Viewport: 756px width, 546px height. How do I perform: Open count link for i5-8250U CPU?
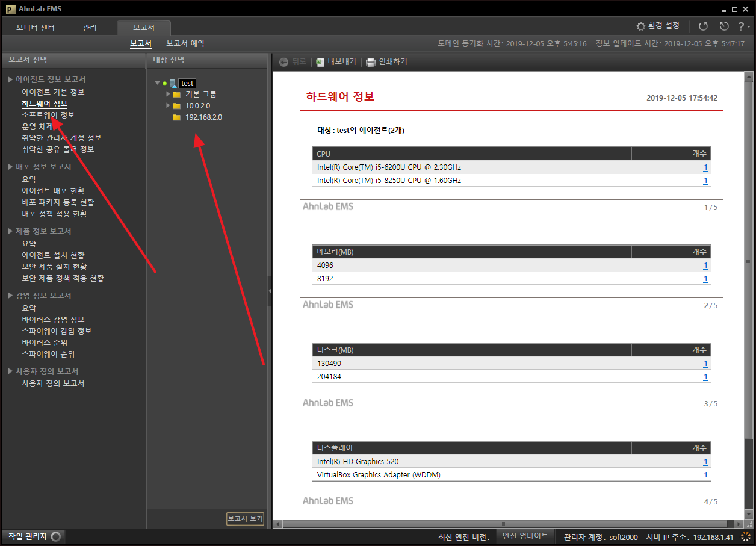(x=705, y=181)
